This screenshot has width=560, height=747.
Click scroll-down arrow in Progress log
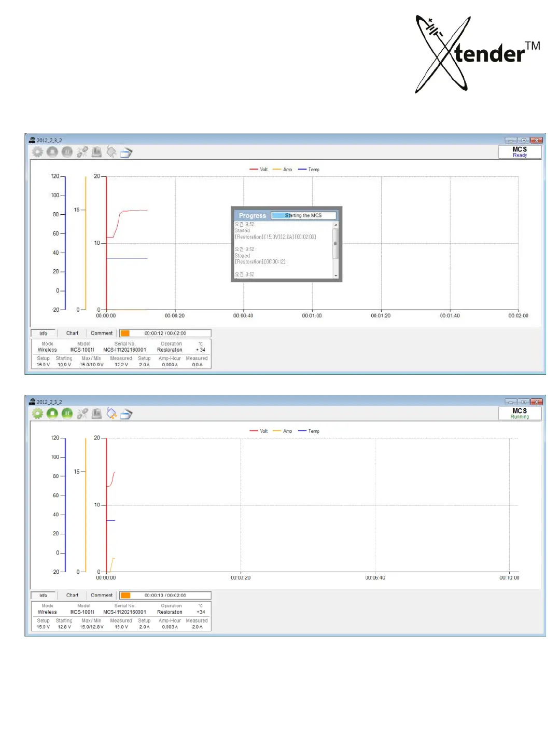pyautogui.click(x=335, y=275)
